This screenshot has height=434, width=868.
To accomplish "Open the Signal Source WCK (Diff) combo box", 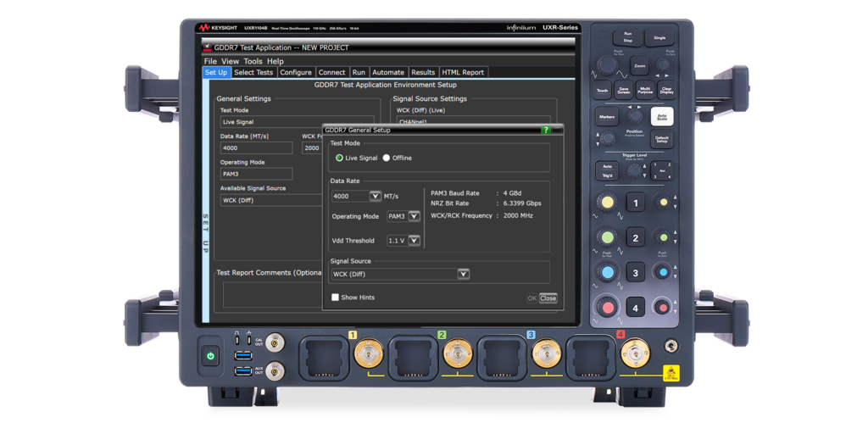I will click(x=463, y=275).
